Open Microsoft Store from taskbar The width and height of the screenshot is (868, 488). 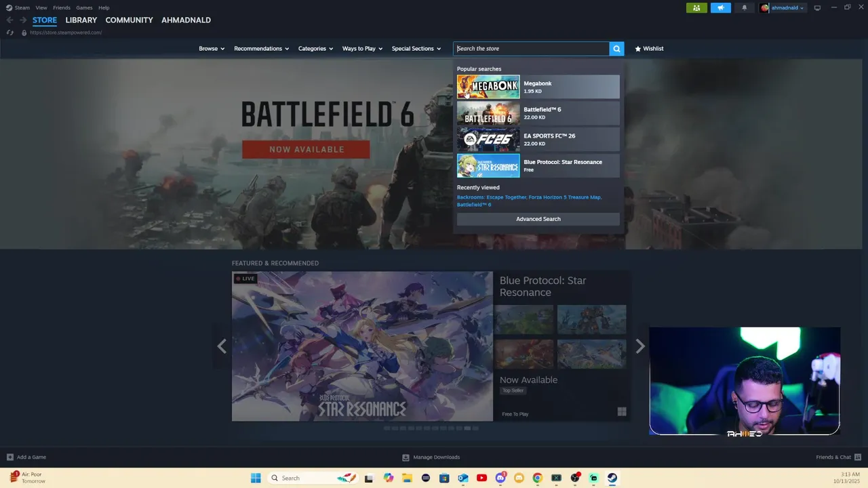point(444,478)
